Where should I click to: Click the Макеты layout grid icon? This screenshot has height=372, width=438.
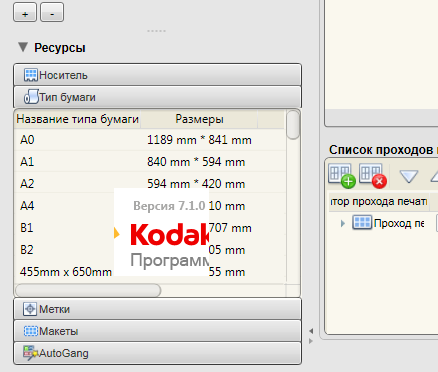click(x=31, y=331)
